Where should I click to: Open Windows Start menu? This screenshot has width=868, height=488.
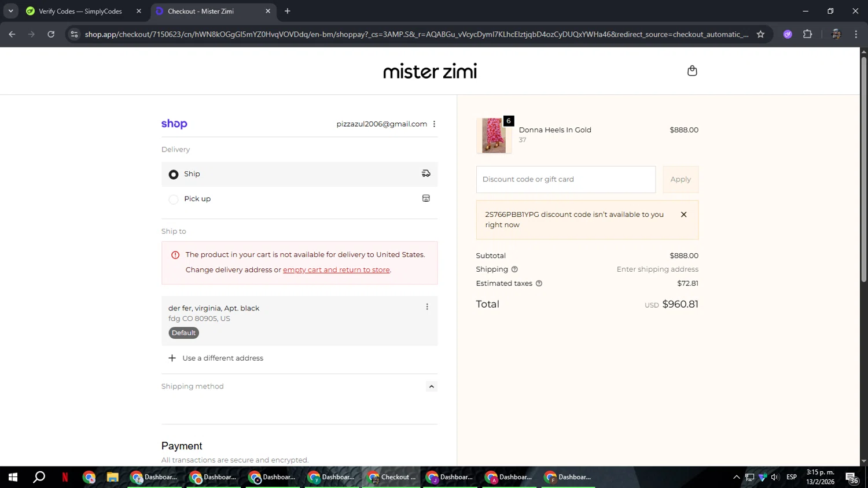[x=13, y=477]
